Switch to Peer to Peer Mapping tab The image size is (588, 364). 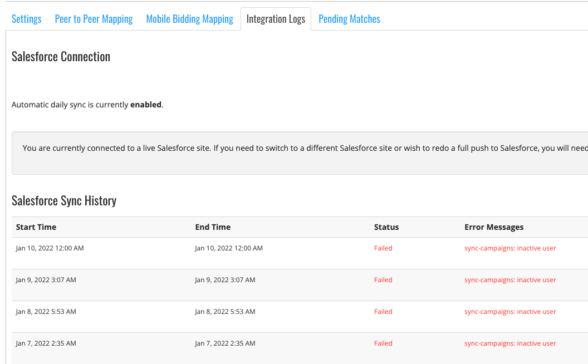(94, 19)
